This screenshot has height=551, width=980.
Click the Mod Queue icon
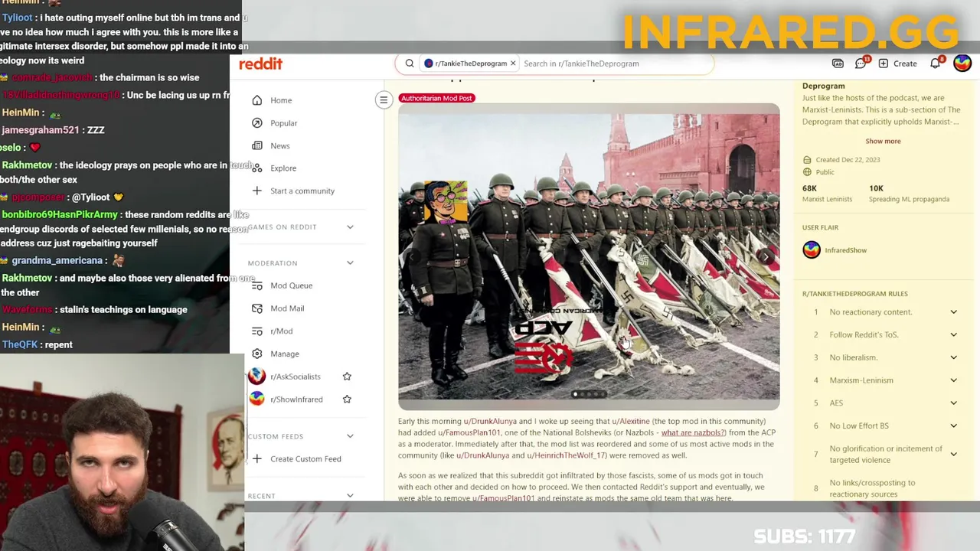(x=256, y=285)
